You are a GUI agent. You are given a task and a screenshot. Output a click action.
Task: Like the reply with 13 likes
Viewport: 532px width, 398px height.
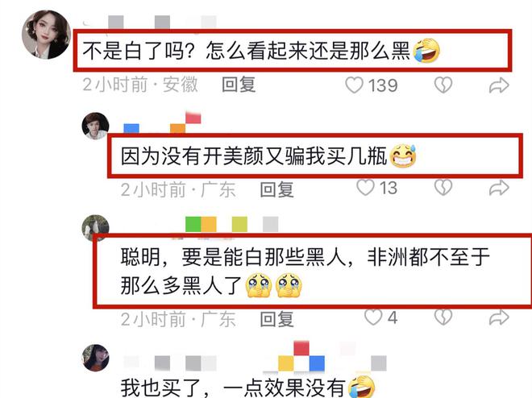pyautogui.click(x=365, y=188)
